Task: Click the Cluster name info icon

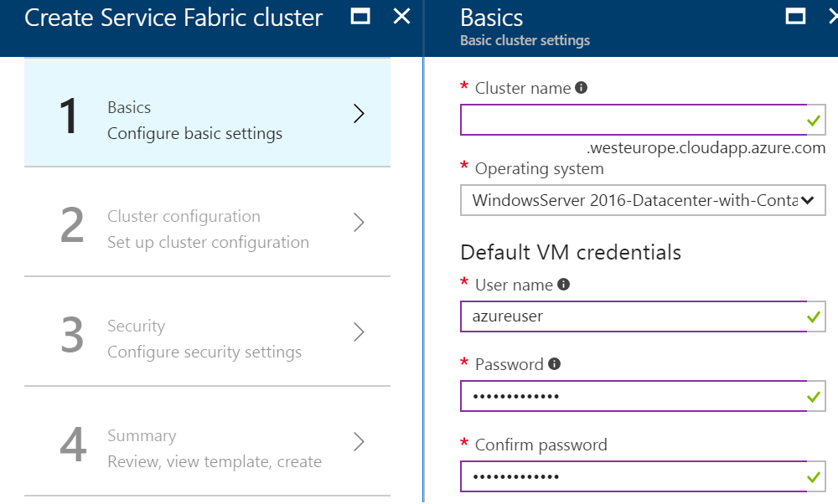Action: click(581, 88)
